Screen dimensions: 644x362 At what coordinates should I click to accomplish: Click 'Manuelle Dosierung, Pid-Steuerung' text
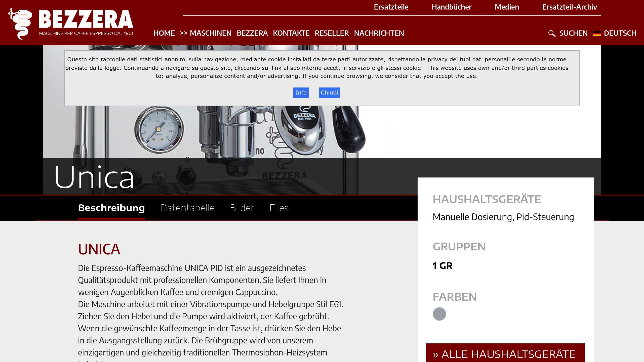[503, 217]
